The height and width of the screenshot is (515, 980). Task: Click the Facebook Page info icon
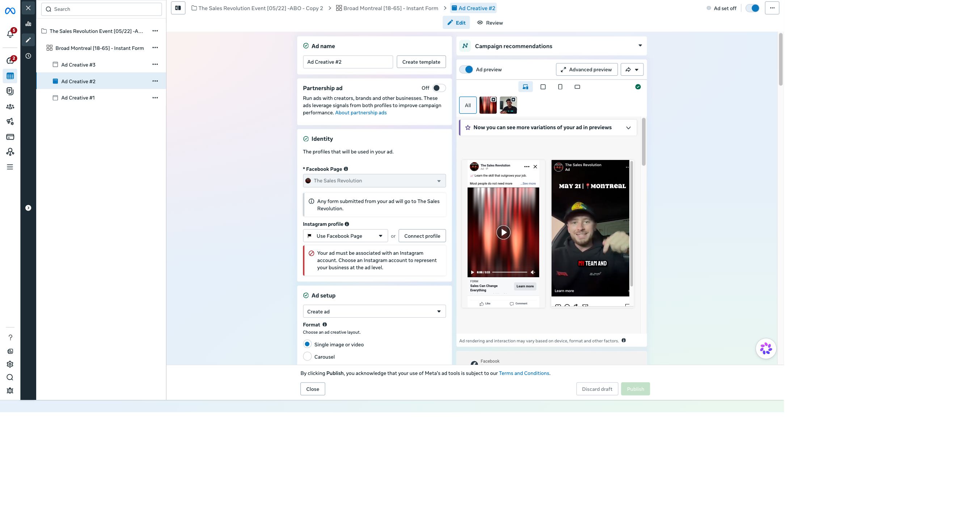(346, 169)
